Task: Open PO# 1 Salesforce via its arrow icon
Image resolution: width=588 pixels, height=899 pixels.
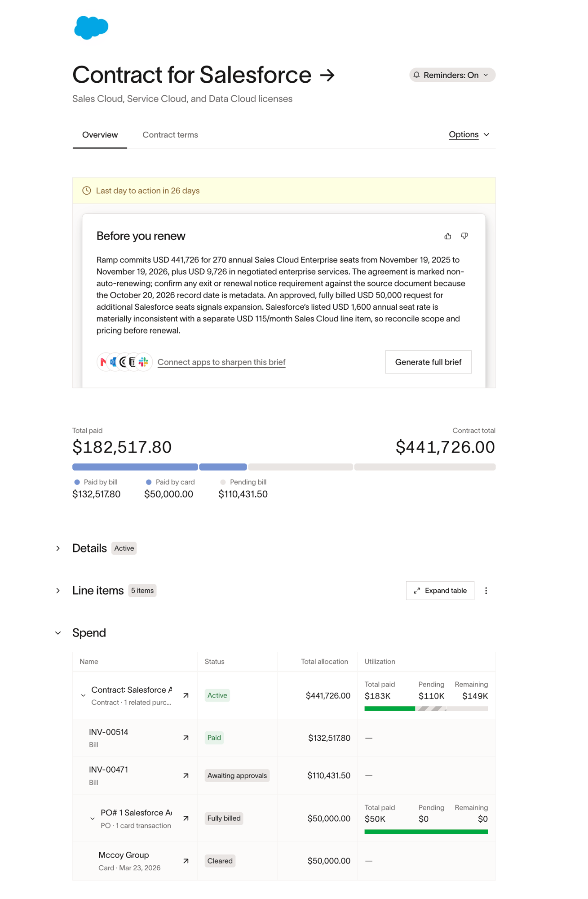Action: [x=186, y=818]
